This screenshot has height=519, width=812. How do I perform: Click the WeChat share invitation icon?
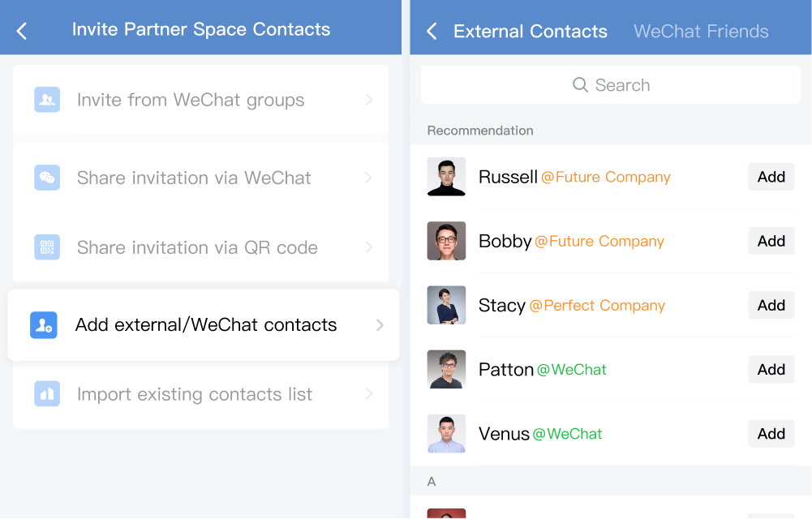point(47,178)
